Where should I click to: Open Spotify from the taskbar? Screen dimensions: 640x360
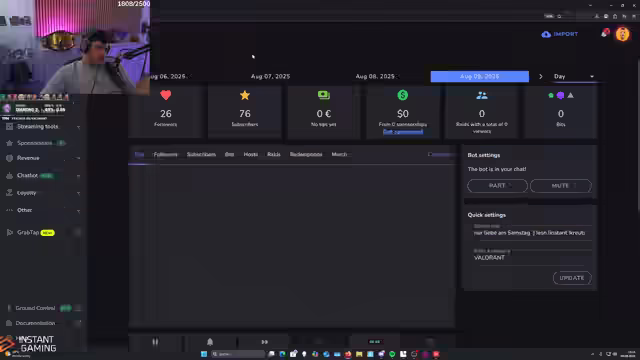point(392,354)
